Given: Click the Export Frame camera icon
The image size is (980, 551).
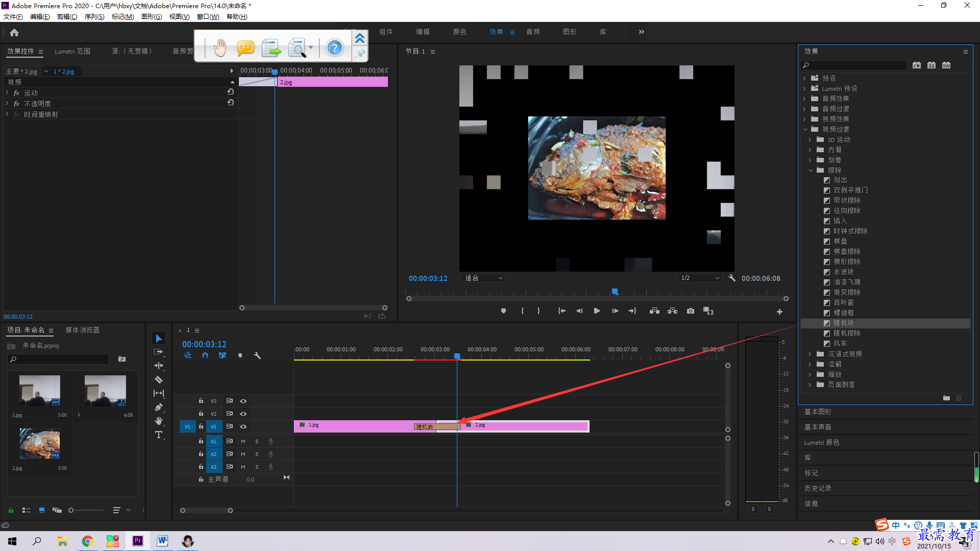Looking at the screenshot, I should 691,311.
